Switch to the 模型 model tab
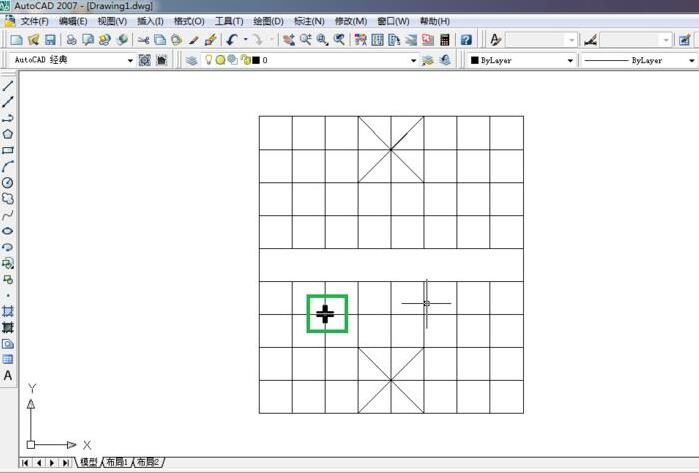 89,463
